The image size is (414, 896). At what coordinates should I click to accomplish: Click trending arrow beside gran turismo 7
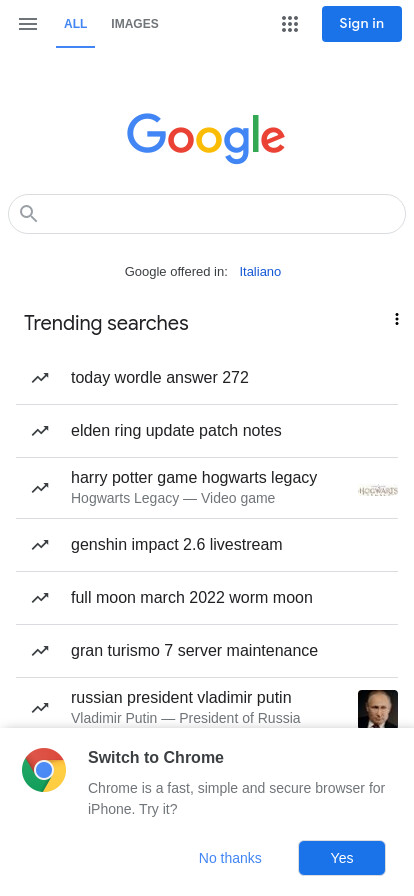[x=40, y=651]
